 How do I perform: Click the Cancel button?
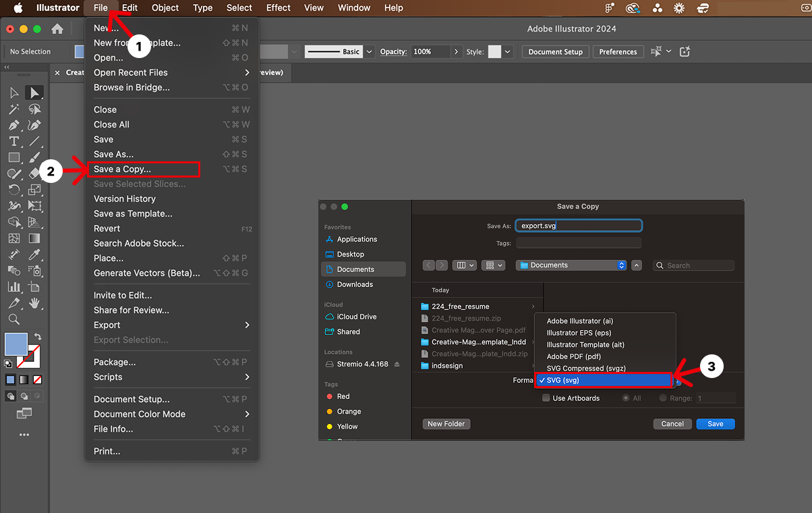coord(672,424)
